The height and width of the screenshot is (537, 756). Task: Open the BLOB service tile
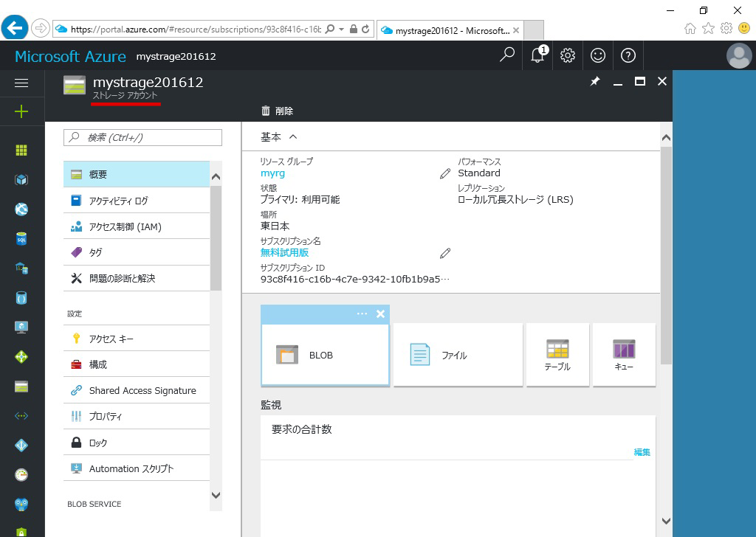(325, 355)
